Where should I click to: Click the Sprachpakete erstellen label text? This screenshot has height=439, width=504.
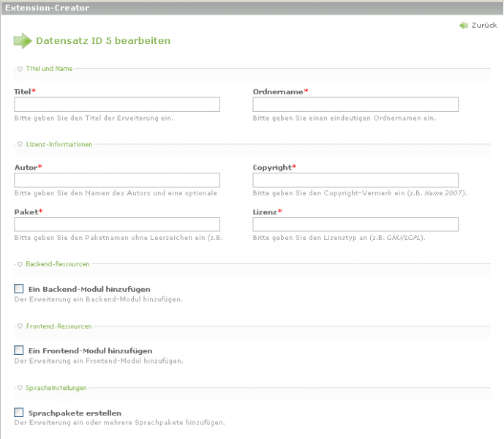click(x=75, y=413)
